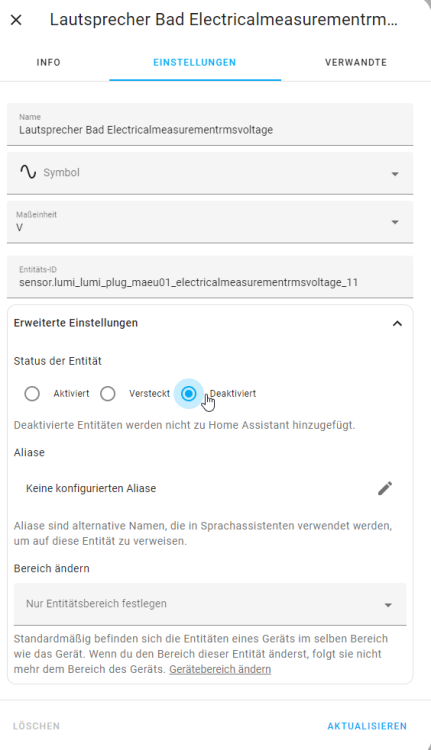Click the AKTUALISIEREN button
This screenshot has height=750, width=431.
[x=367, y=726]
